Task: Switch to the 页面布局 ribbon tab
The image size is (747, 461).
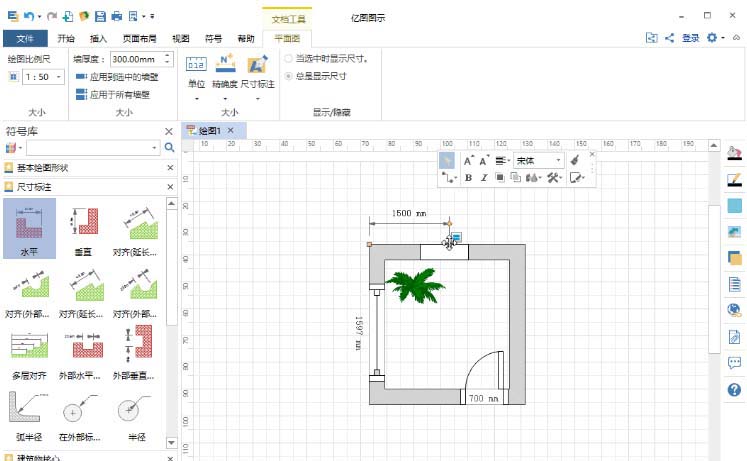Action: (138, 38)
